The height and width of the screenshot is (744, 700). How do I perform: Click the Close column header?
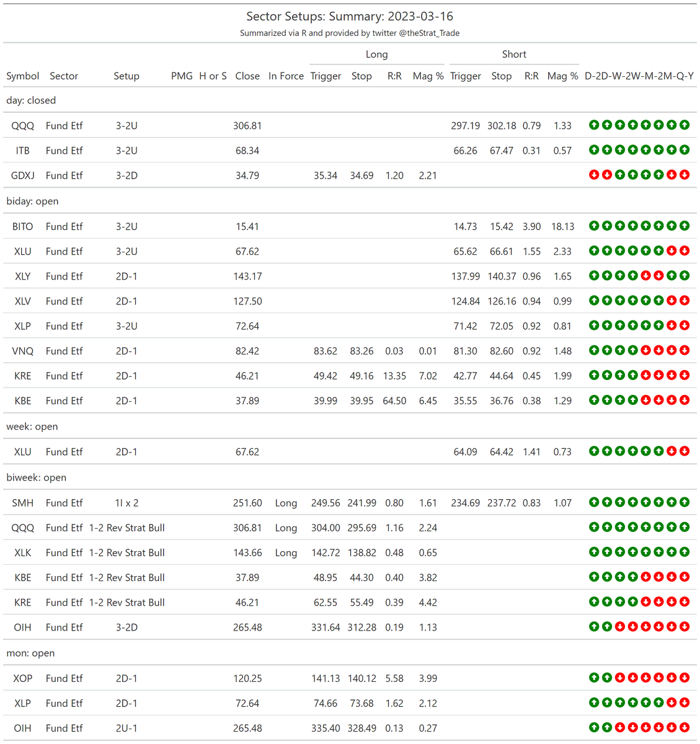[x=247, y=76]
